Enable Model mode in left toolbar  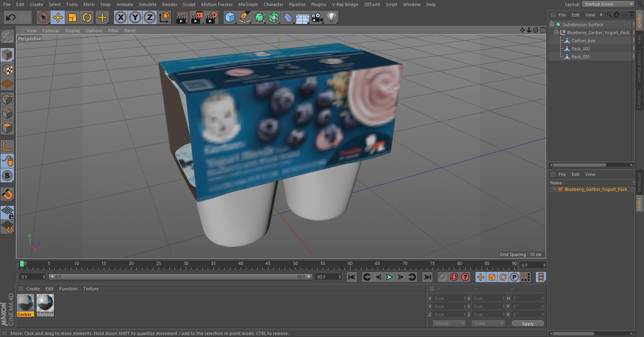tap(8, 55)
